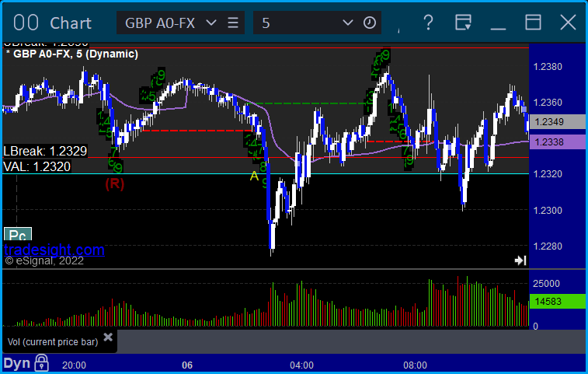Click the time template clock icon
Image resolution: width=588 pixels, height=374 pixels.
(x=370, y=23)
